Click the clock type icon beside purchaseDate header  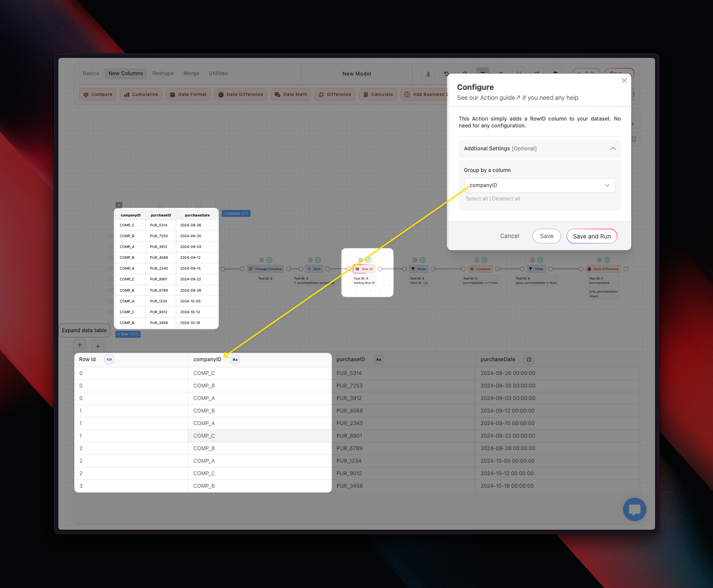(529, 359)
